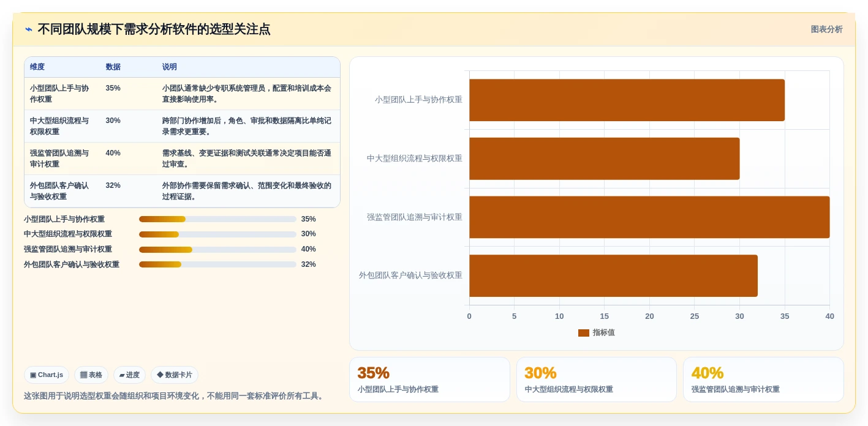Click the 40% value in the table

coord(113,153)
